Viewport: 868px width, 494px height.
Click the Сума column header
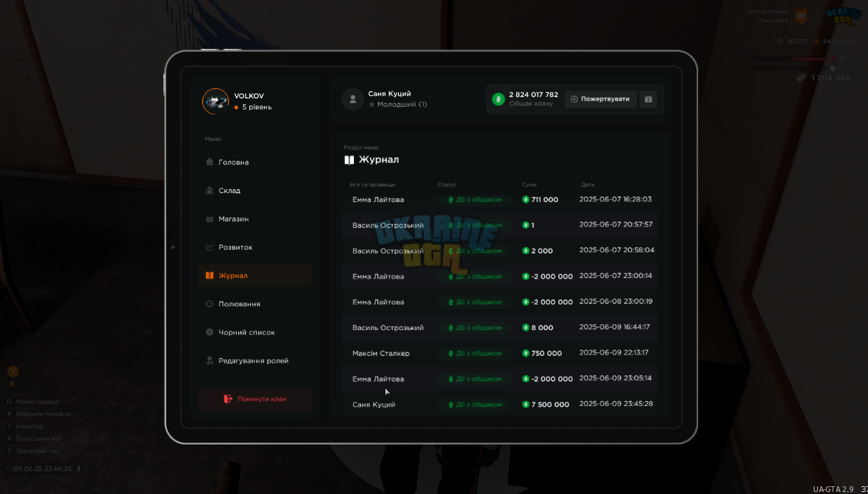click(529, 185)
